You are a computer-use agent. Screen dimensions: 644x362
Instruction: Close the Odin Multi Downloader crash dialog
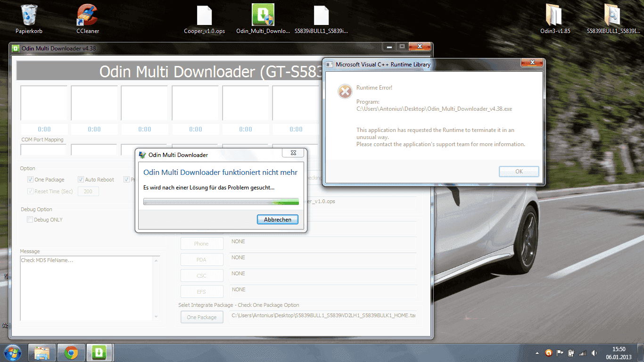pyautogui.click(x=293, y=153)
